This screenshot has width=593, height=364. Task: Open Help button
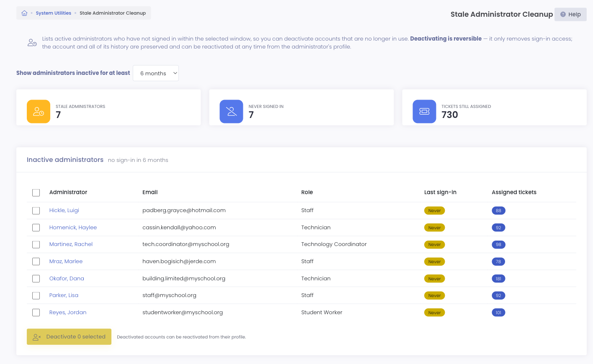(570, 14)
